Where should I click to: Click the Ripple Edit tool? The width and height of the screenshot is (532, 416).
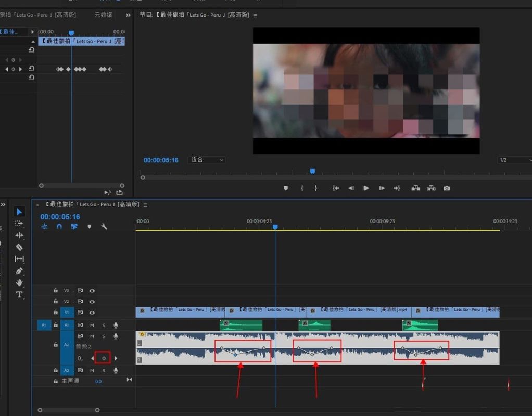pos(19,235)
